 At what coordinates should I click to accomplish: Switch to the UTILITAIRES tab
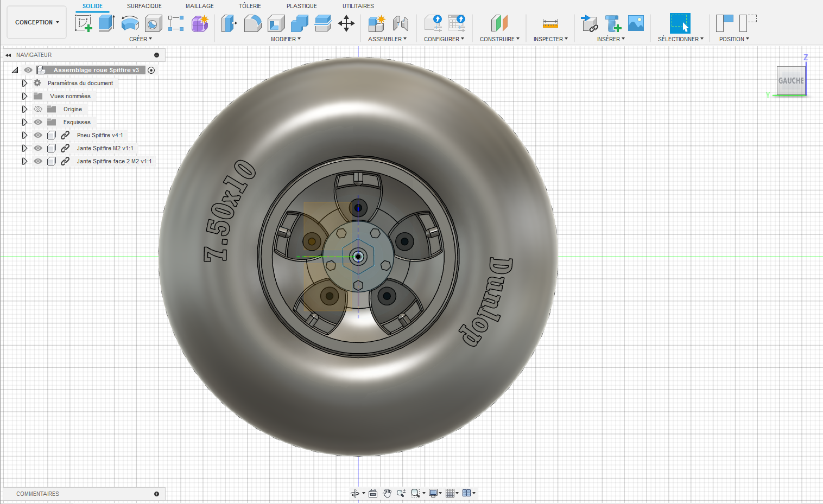point(358,6)
